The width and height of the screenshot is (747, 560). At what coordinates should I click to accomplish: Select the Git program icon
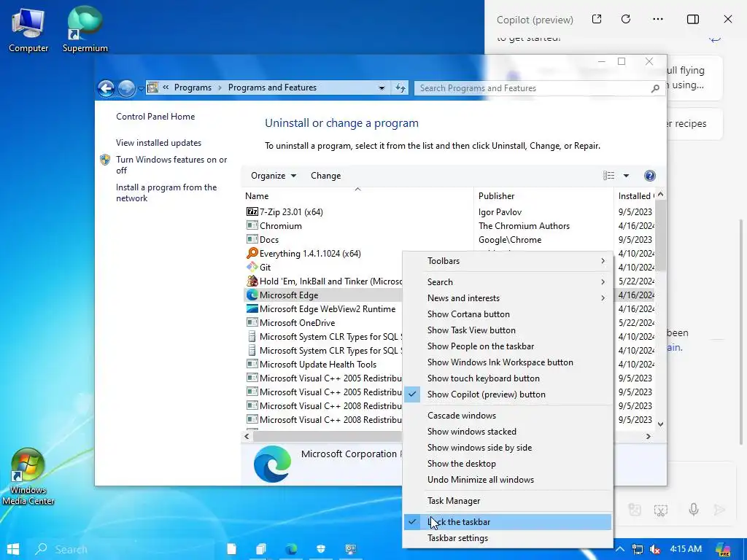252,267
